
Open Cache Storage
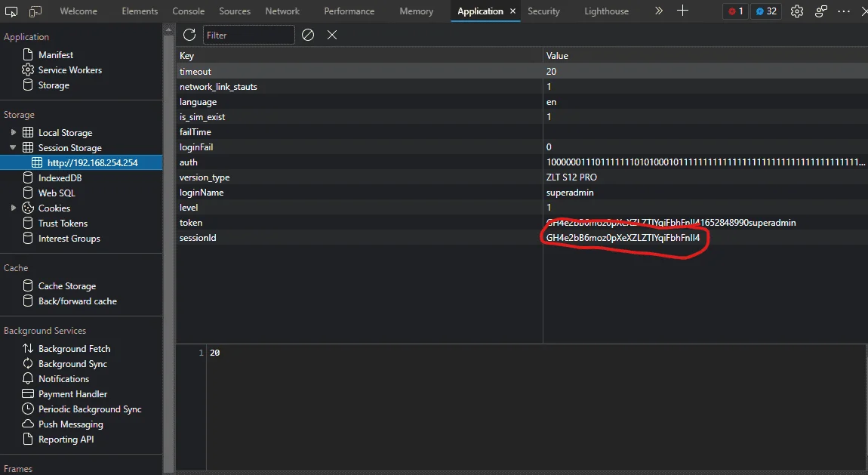pos(67,285)
